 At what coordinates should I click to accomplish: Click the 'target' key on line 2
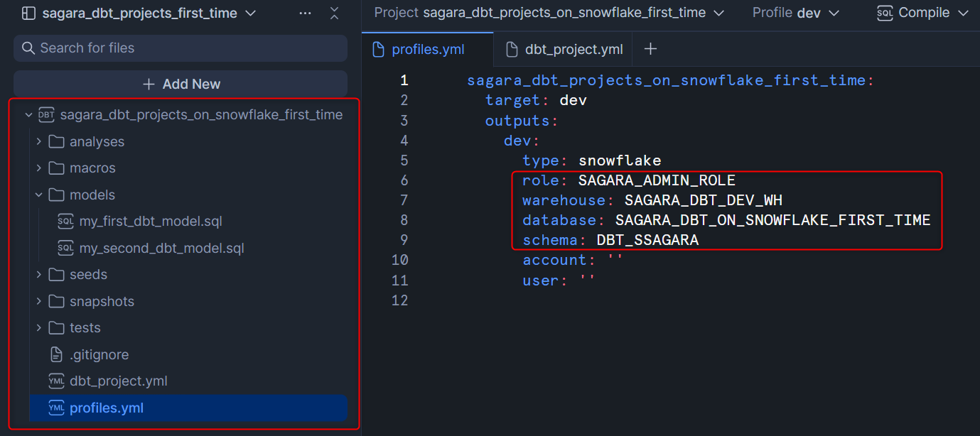513,100
